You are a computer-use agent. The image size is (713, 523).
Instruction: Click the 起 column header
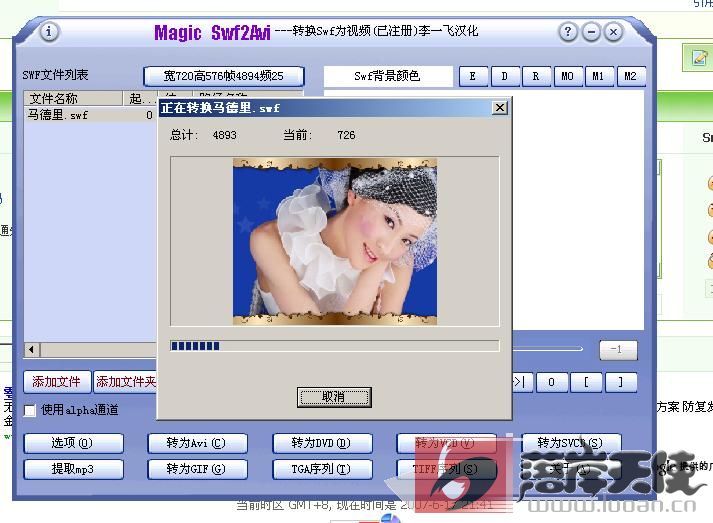(x=140, y=98)
